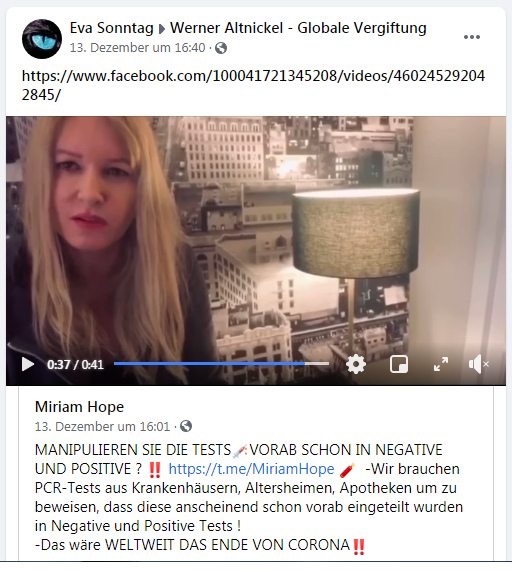This screenshot has height=570, width=512.
Task: Click the public globe icon beside 16:40
Action: tap(221, 48)
